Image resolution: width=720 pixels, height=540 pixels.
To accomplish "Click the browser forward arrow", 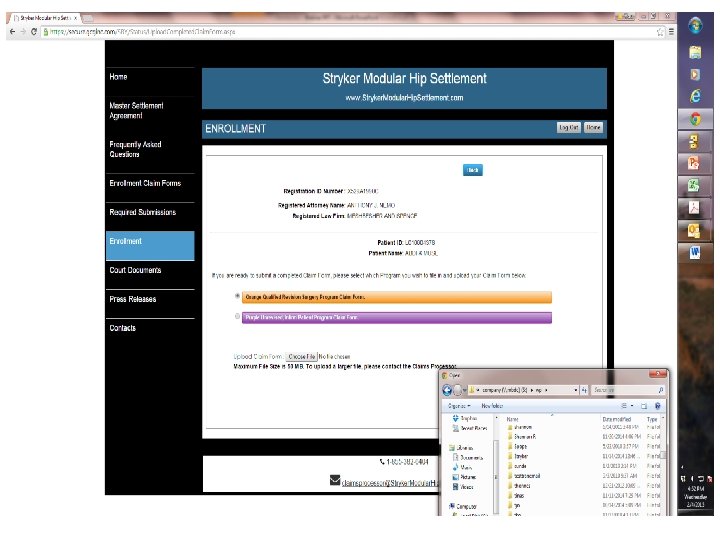I will click(22, 32).
